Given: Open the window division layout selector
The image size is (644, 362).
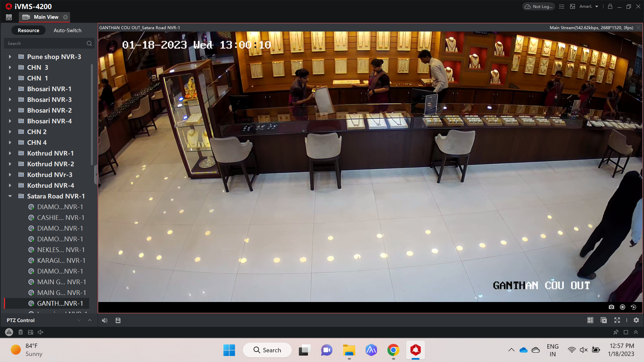Looking at the screenshot, I should 590,320.
